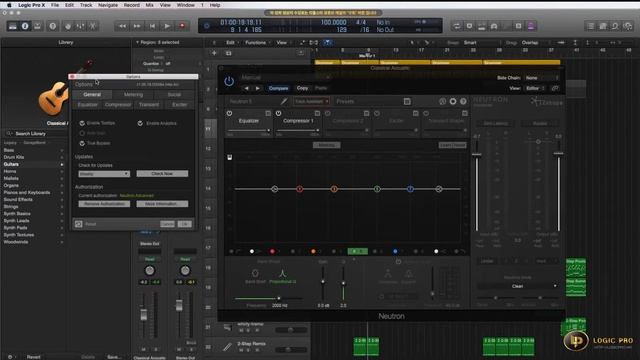Click More Information button
The width and height of the screenshot is (640, 360).
162,204
